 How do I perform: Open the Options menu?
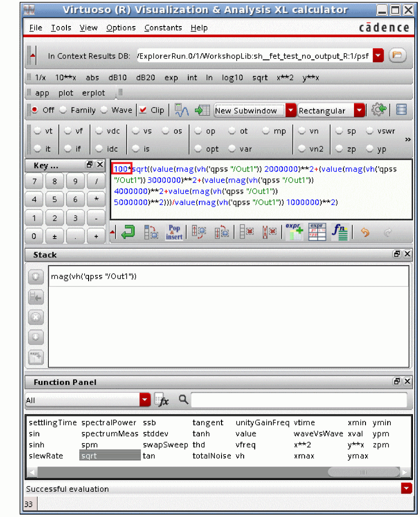pyautogui.click(x=121, y=27)
